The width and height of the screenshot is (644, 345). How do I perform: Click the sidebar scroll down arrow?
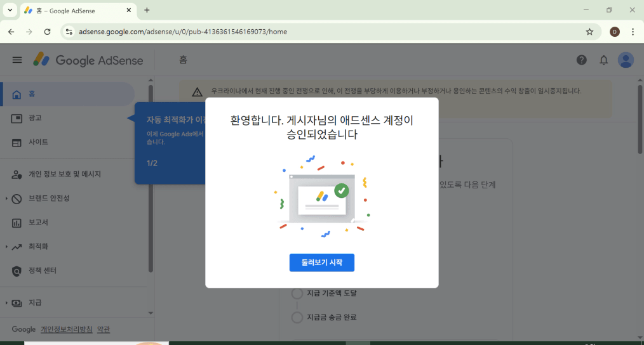click(x=151, y=313)
